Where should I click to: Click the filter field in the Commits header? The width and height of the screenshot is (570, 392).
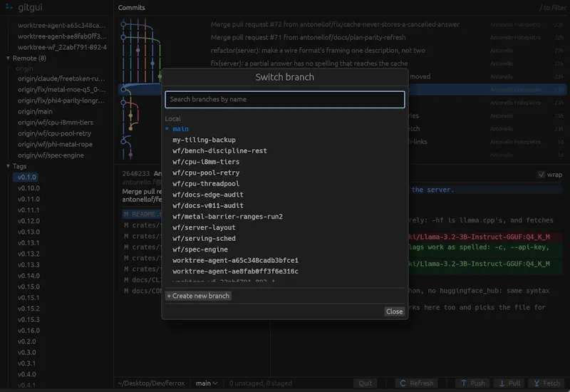[553, 8]
